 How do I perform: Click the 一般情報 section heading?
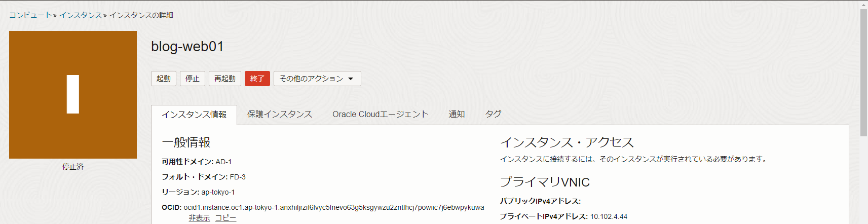coord(186,142)
